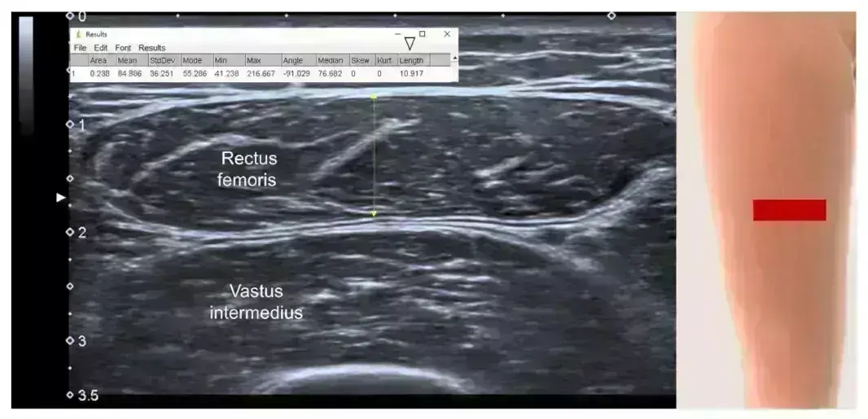Click the Length column header
Viewport: 868px width, 419px height.
[411, 60]
